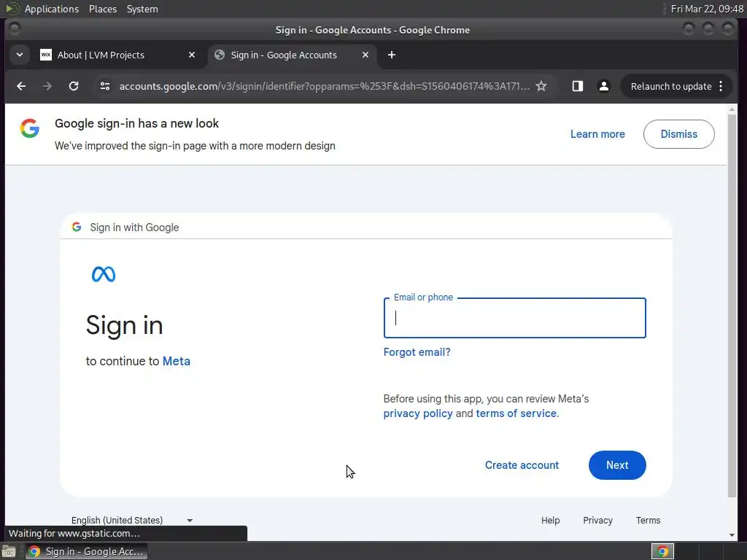Open a new tab with the plus icon
747x560 pixels.
pyautogui.click(x=392, y=55)
